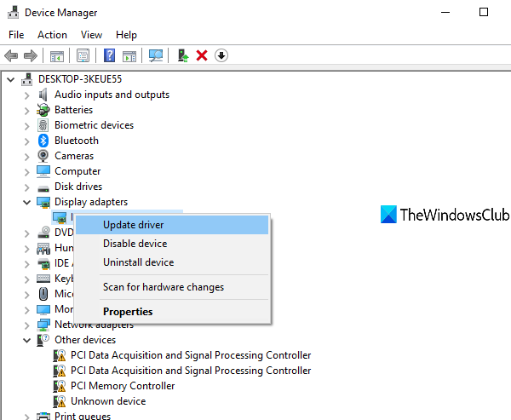Click the scan for hardware changes toolbar icon

(156, 55)
